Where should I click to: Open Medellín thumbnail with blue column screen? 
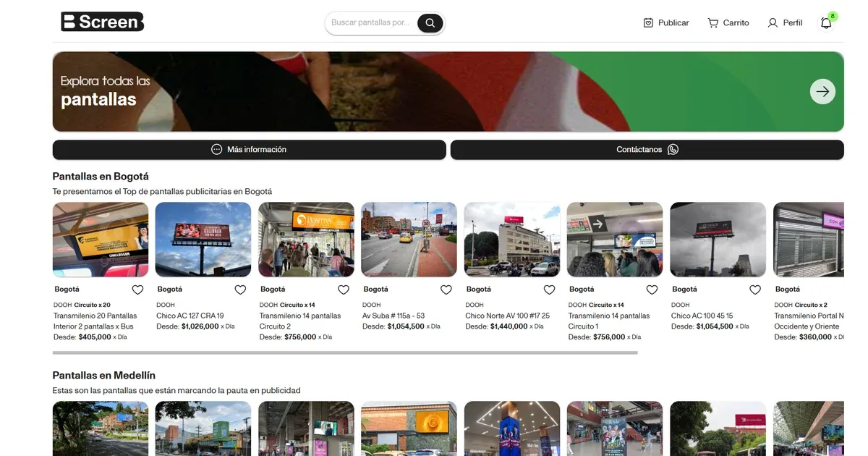(512, 428)
